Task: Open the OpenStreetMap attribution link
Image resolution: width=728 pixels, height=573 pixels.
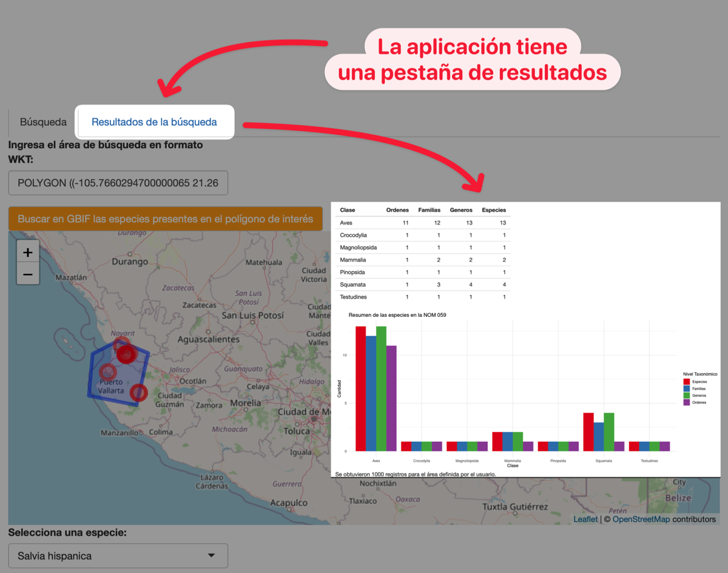Action: (x=641, y=519)
